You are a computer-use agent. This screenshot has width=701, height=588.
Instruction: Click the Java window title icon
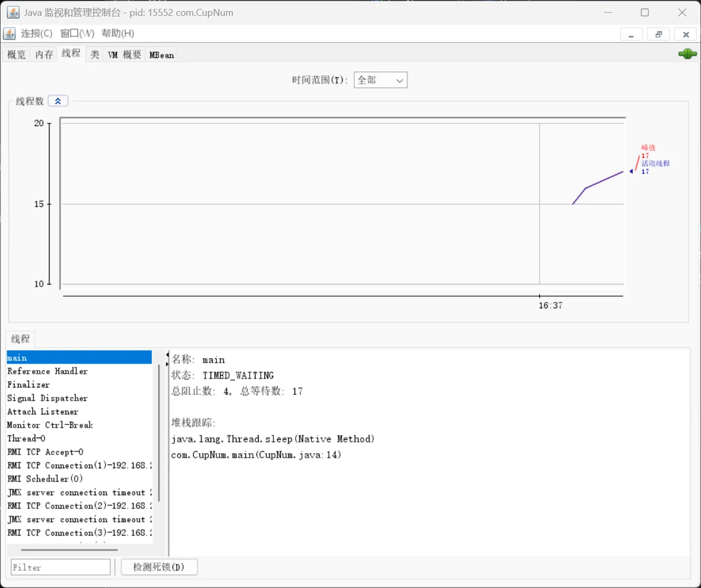[13, 12]
